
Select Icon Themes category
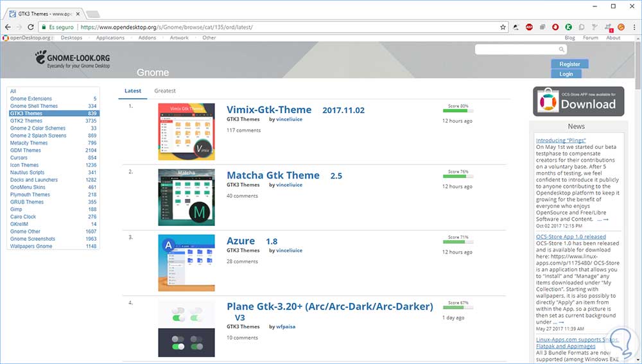(24, 165)
